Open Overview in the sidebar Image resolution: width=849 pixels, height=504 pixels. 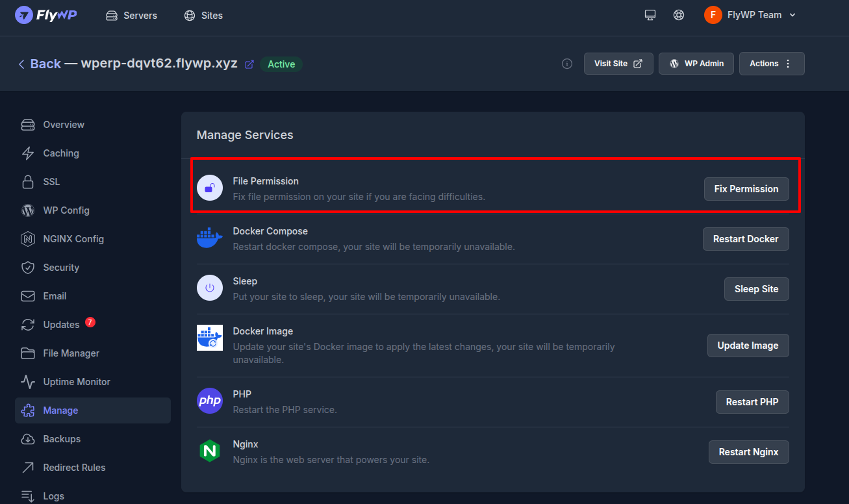(x=93, y=125)
